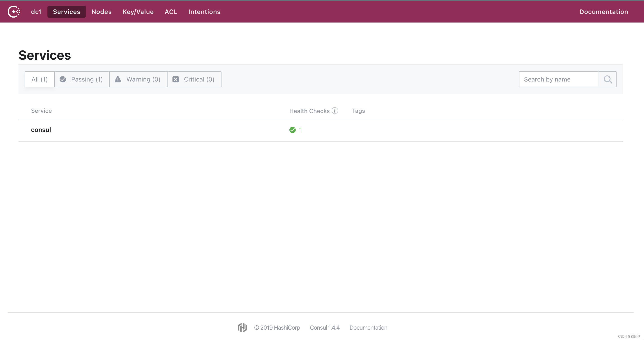Enable the Warning (0) filter
The height and width of the screenshot is (340, 644).
(138, 79)
